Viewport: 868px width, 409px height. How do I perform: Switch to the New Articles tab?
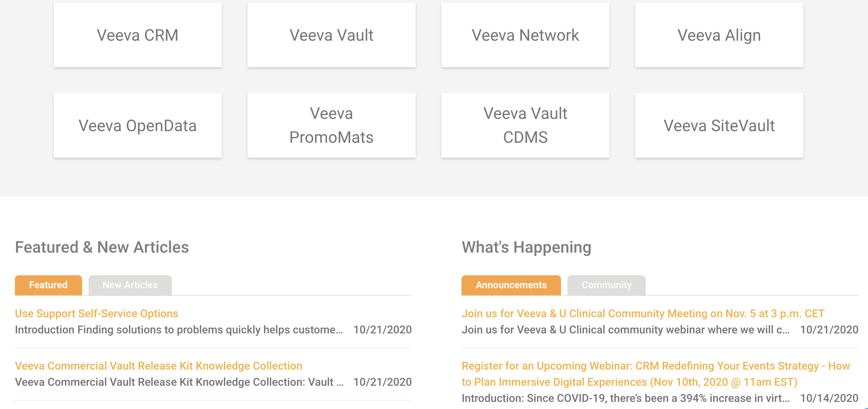130,285
